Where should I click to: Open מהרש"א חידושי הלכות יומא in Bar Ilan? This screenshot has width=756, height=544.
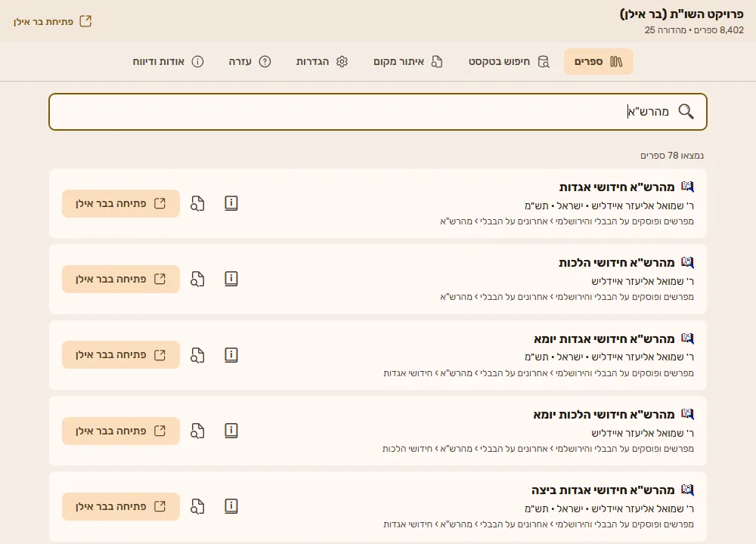pos(120,431)
